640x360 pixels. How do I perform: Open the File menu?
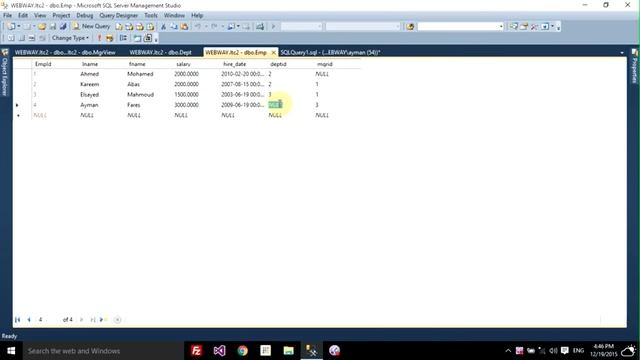click(x=7, y=16)
